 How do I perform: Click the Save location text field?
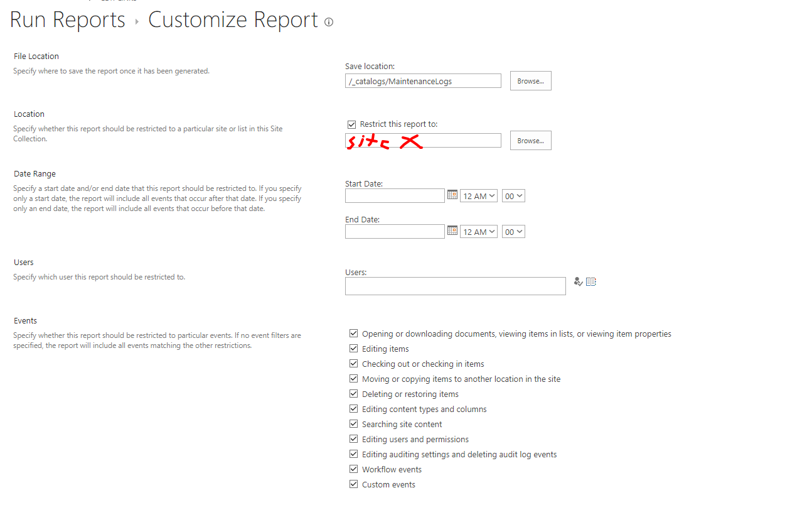(x=423, y=81)
